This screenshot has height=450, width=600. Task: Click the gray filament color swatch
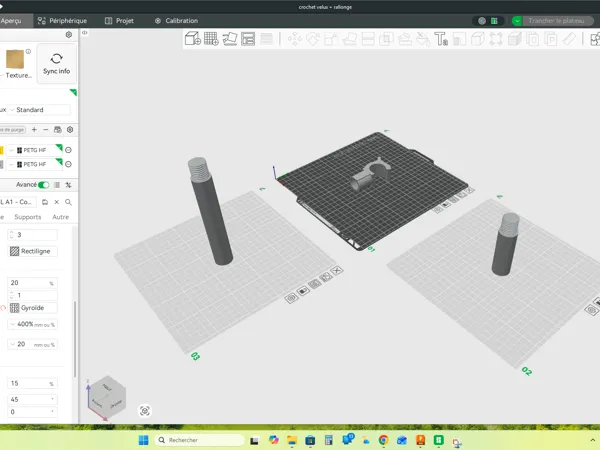2,164
